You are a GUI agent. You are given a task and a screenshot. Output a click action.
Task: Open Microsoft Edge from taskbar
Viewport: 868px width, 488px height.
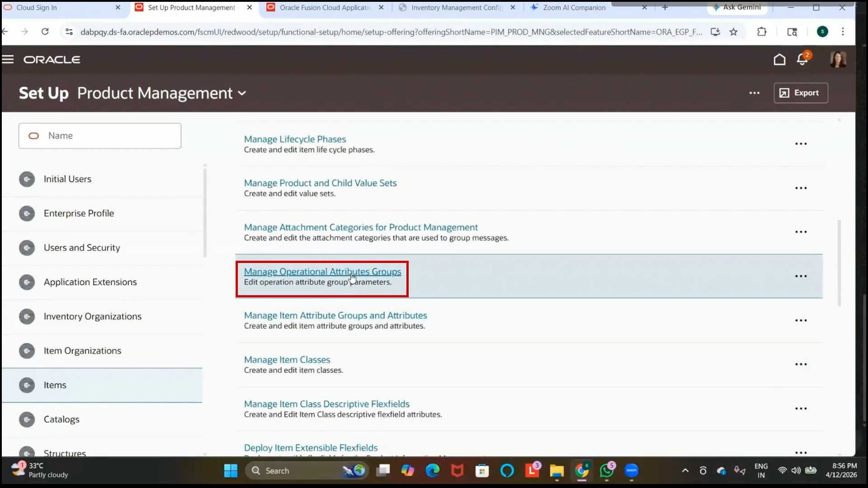(x=433, y=471)
